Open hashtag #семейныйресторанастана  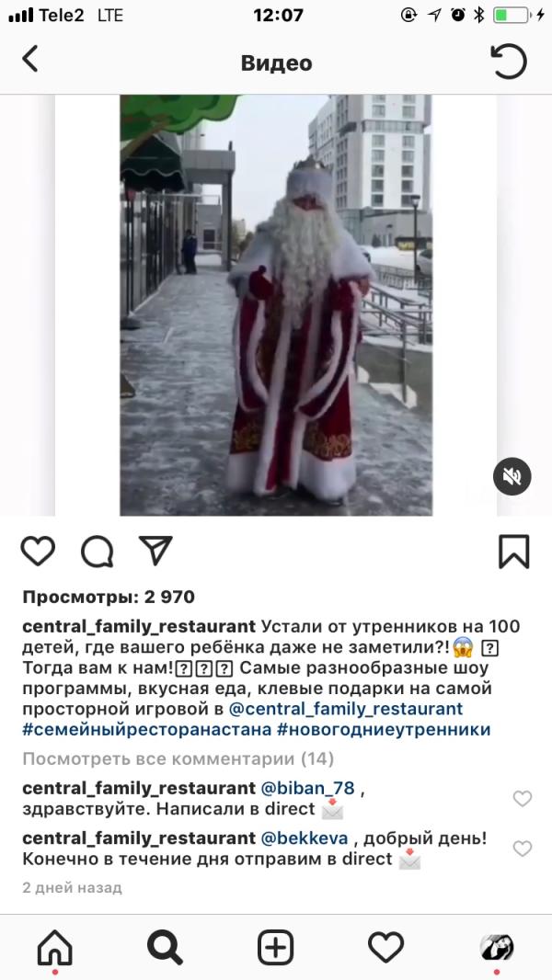147,729
